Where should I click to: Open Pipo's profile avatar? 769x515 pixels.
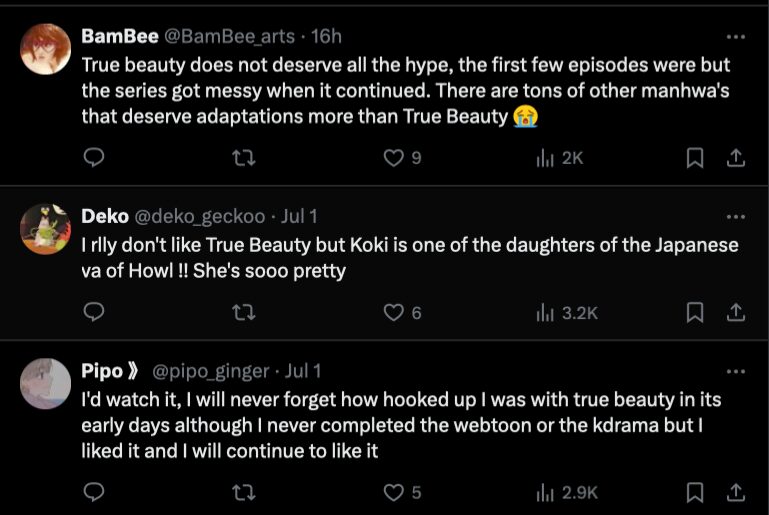[x=46, y=383]
